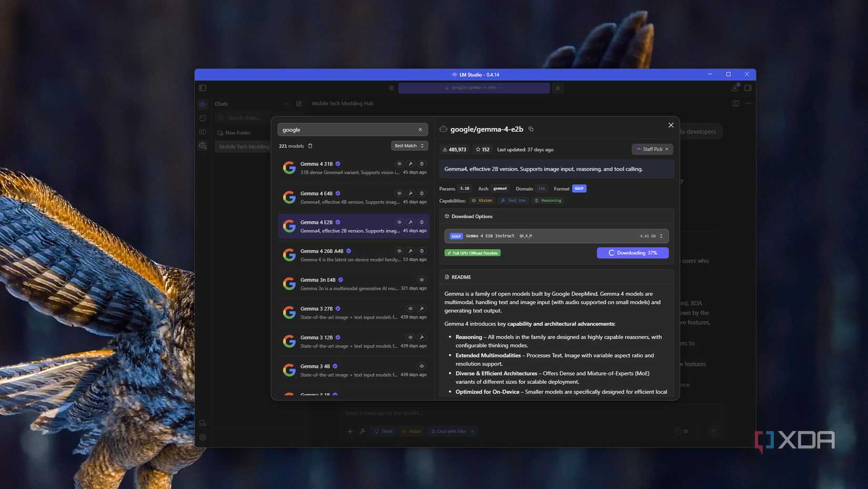Screen dimensions: 868x489
Task: Click the Staff Pick link button
Action: (652, 149)
